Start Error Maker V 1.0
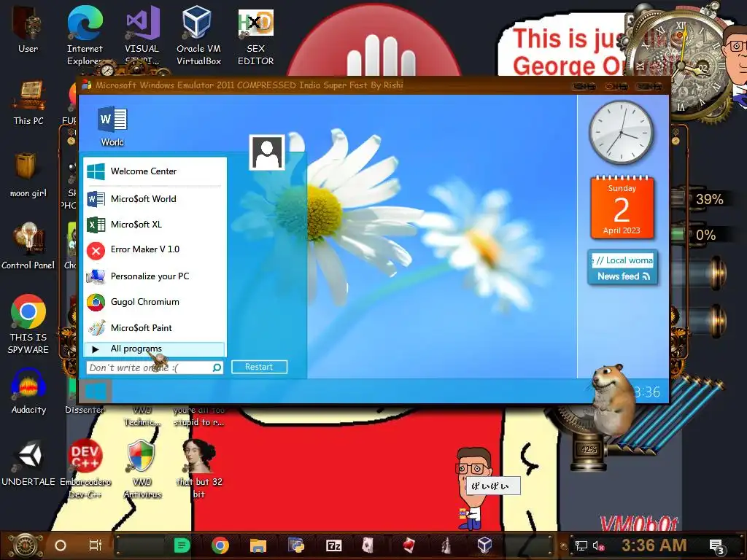This screenshot has width=747, height=560. (x=155, y=249)
